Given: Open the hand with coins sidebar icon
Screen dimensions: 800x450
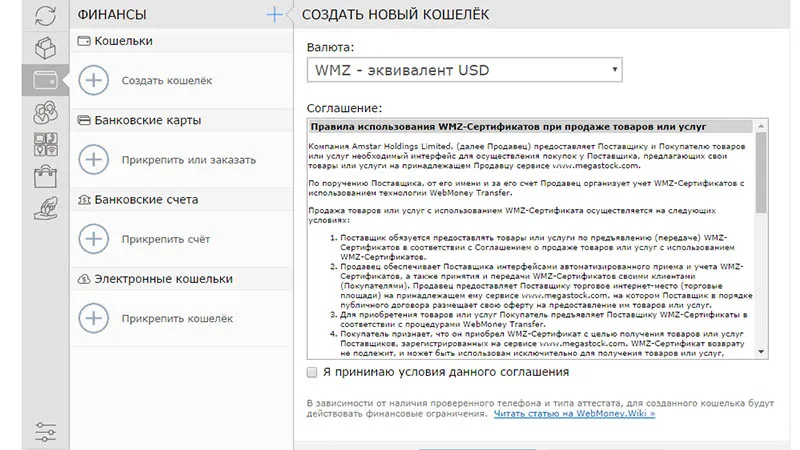Looking at the screenshot, I should click(45, 208).
